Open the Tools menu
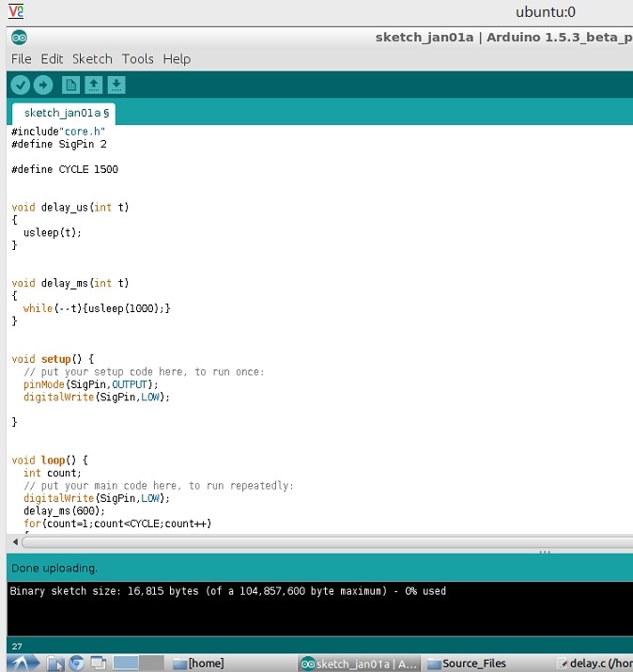The height and width of the screenshot is (672, 633). coord(137,58)
